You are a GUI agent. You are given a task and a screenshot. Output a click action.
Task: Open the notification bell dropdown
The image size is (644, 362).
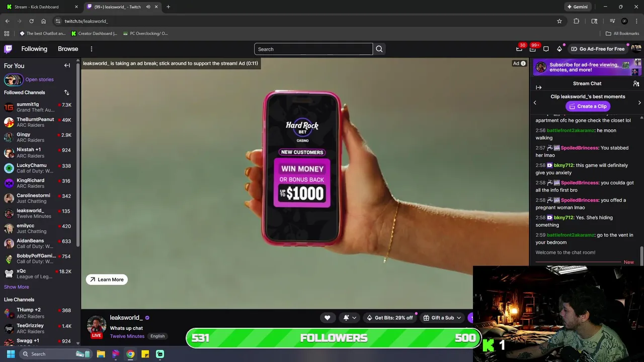click(x=350, y=318)
